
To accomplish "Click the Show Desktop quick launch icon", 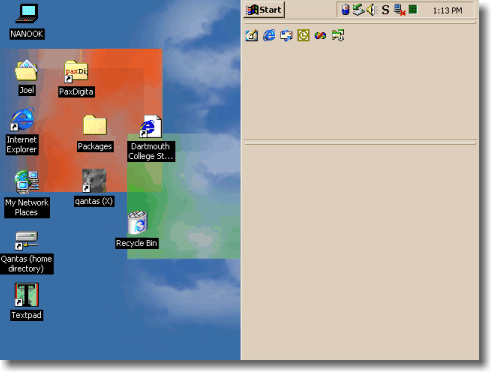I will [252, 35].
